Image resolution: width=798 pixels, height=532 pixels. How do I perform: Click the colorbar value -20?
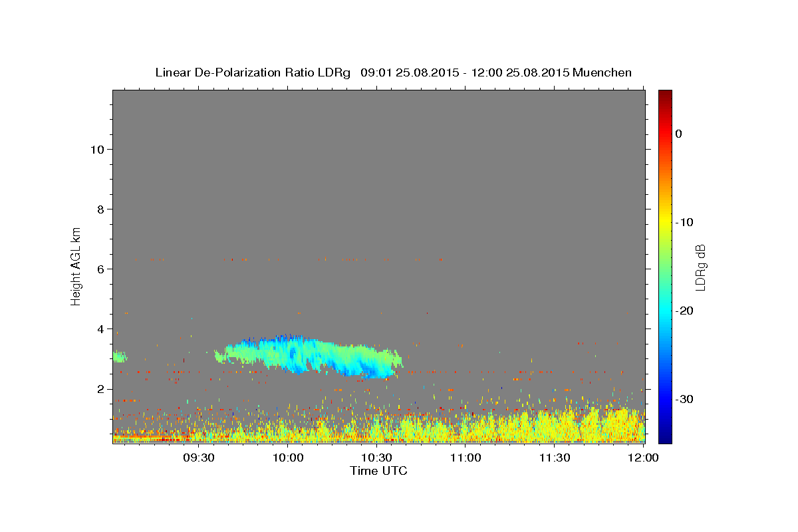(x=685, y=311)
